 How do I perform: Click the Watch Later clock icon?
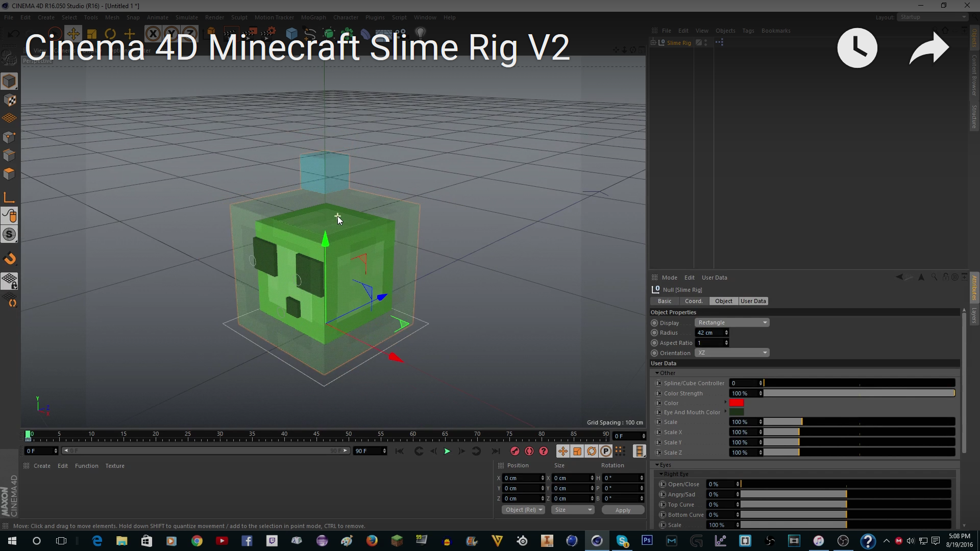point(857,48)
